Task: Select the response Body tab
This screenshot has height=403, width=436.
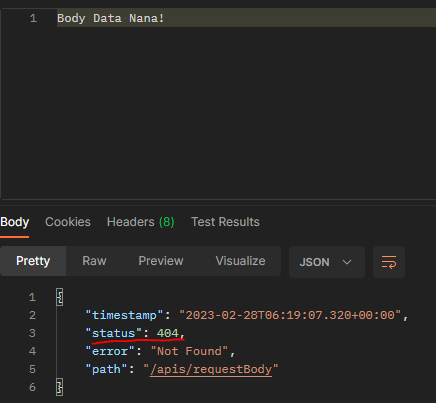Action: tap(14, 222)
